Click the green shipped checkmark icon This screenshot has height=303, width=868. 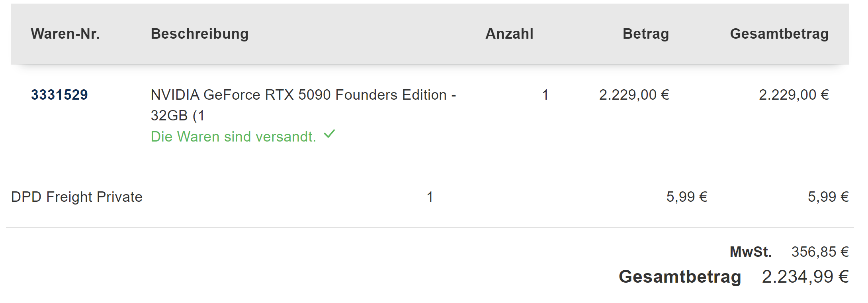[329, 134]
